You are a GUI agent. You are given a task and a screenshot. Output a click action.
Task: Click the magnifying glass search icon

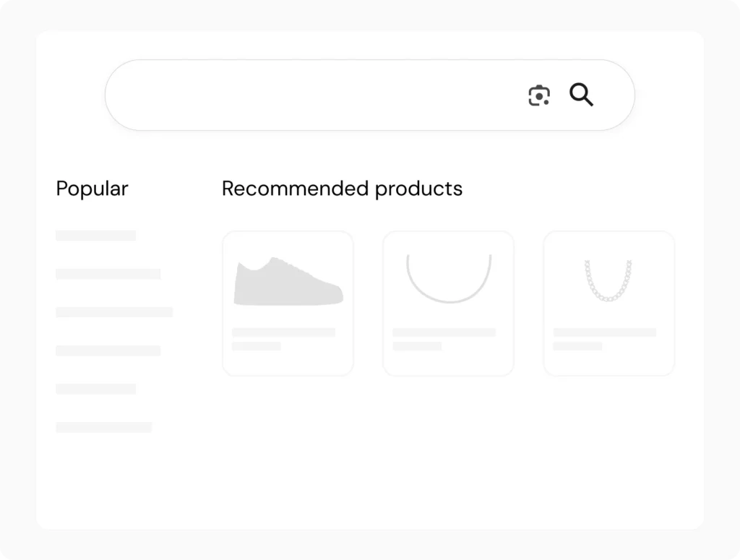pos(581,95)
